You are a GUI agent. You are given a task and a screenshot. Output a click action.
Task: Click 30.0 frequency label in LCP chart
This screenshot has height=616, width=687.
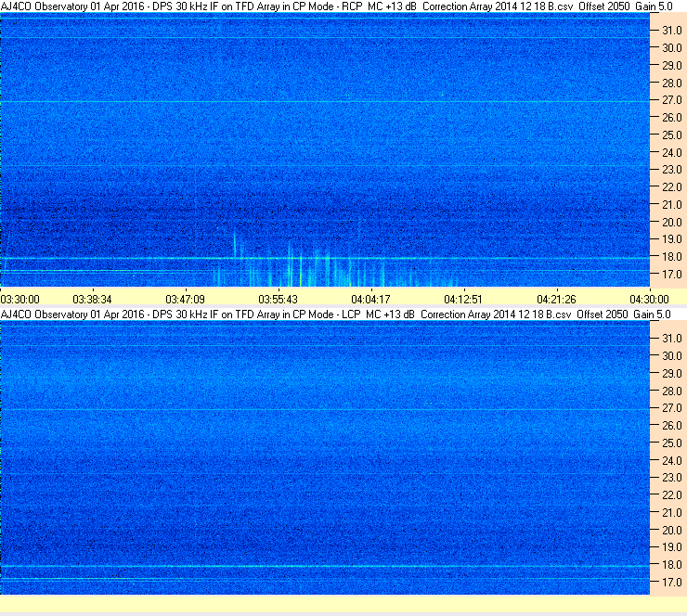[x=672, y=356]
